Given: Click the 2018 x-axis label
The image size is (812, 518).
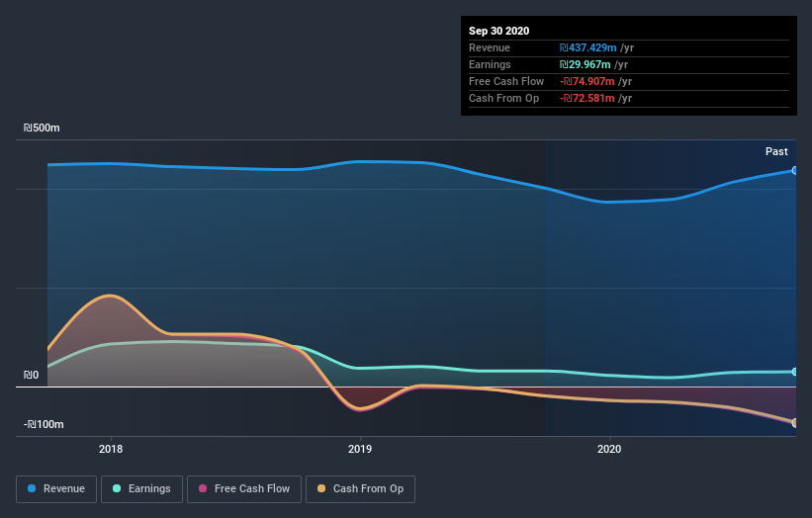Looking at the screenshot, I should pos(111,449).
